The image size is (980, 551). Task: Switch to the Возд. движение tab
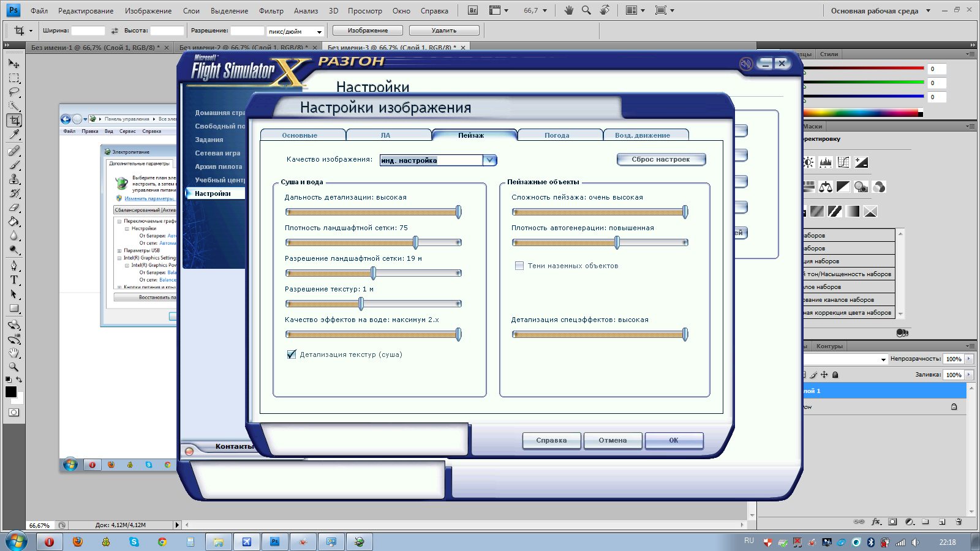[643, 135]
